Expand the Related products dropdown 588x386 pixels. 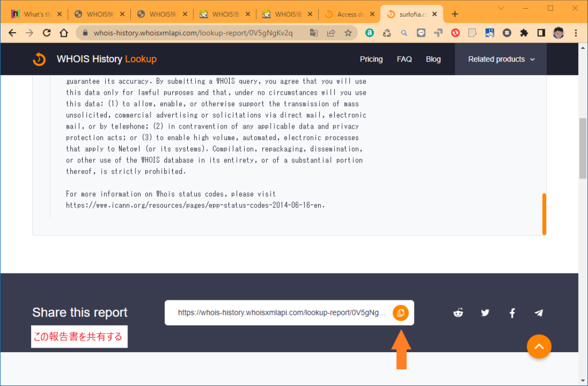click(x=500, y=59)
